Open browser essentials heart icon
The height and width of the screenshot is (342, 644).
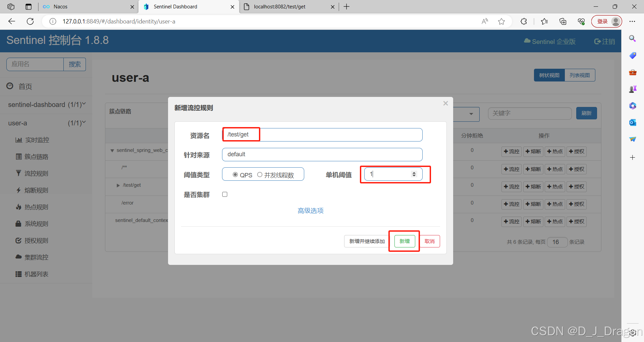(x=581, y=21)
